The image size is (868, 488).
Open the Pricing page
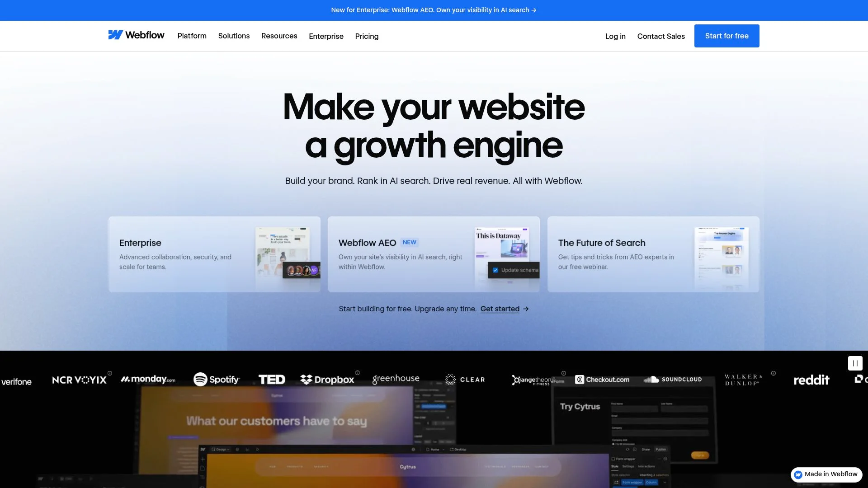(367, 36)
